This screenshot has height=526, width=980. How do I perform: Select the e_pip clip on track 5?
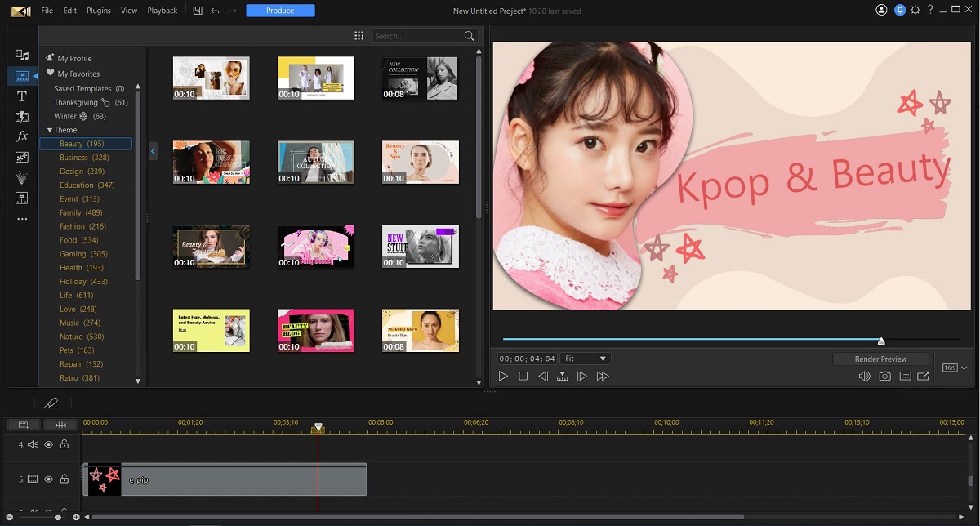225,479
